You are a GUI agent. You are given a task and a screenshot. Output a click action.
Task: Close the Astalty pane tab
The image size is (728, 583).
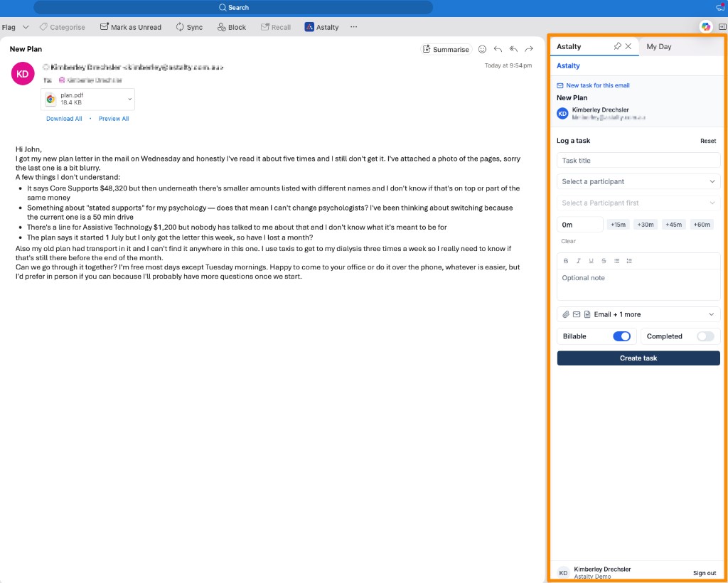628,46
